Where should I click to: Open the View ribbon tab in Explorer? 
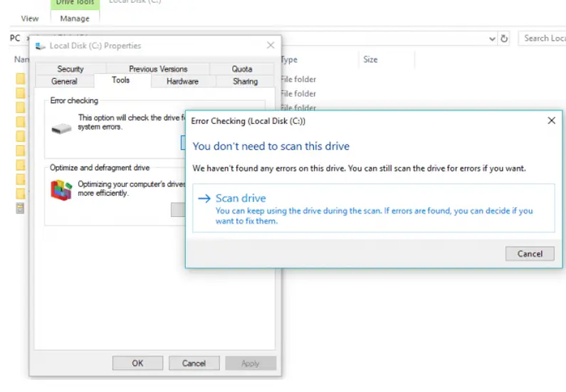(x=30, y=18)
